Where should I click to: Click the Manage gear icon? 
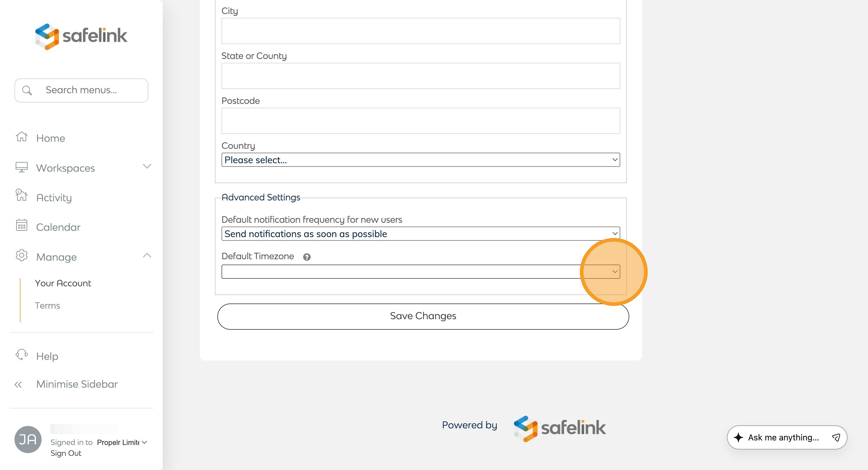[22, 256]
